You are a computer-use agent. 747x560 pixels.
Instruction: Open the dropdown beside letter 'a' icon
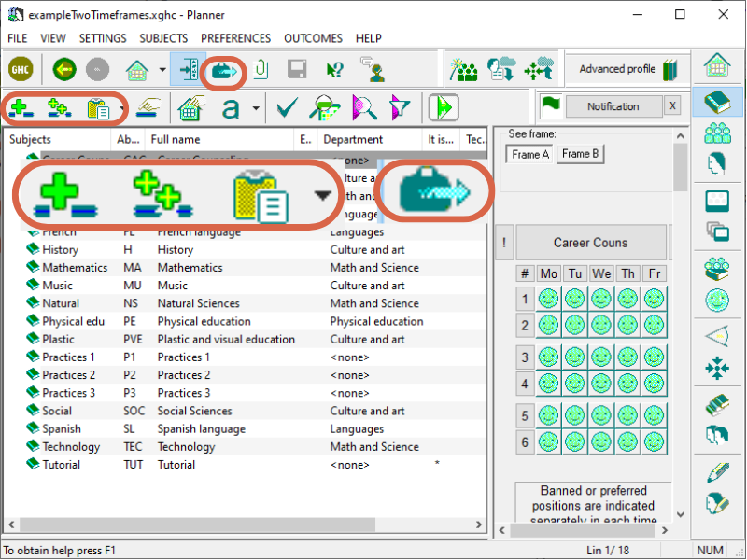tap(256, 108)
